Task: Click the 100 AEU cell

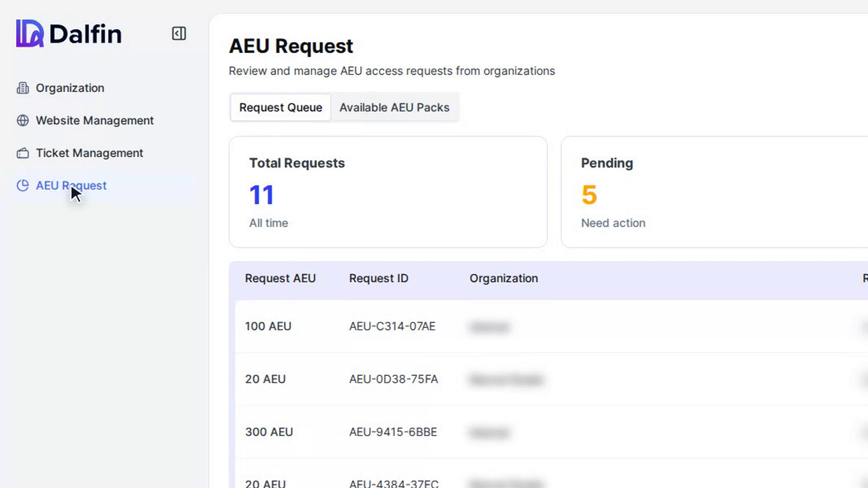Action: tap(268, 326)
